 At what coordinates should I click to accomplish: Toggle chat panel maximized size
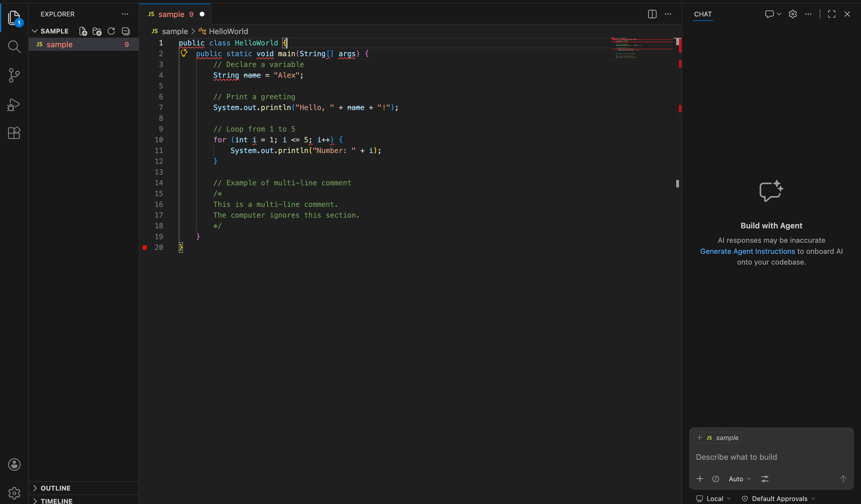(x=831, y=14)
